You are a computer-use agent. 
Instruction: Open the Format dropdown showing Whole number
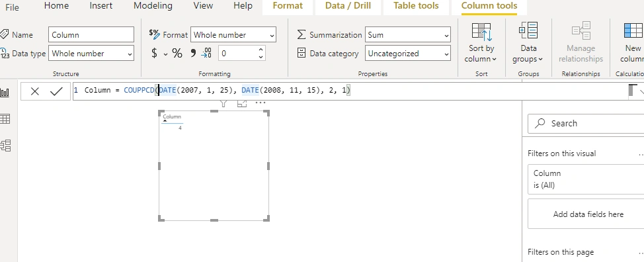233,35
